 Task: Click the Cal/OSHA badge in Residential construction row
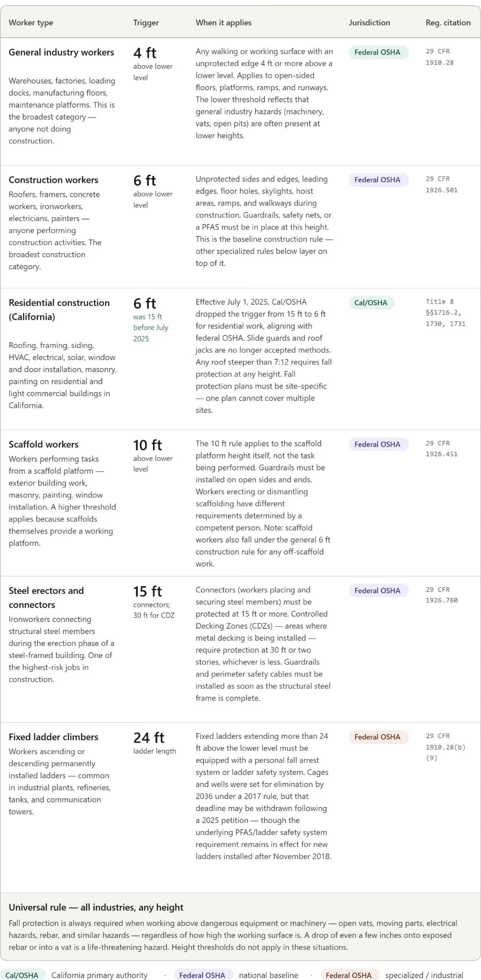click(371, 302)
